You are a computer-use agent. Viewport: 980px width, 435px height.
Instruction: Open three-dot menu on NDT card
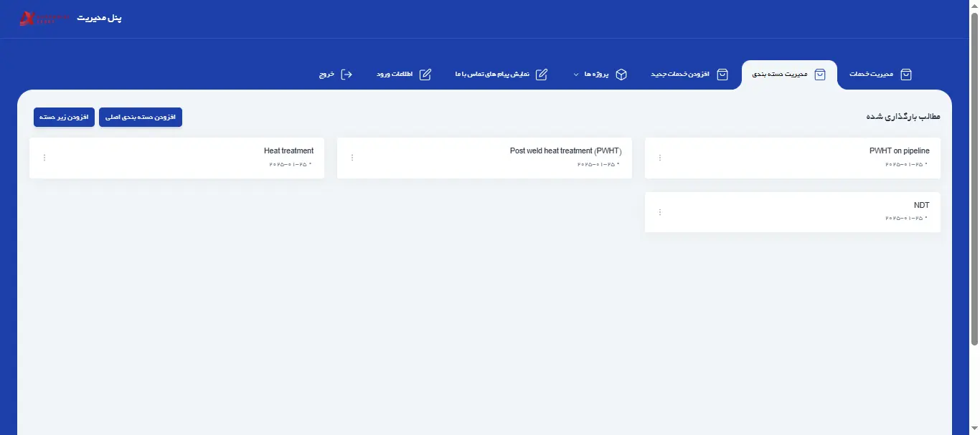click(x=660, y=212)
